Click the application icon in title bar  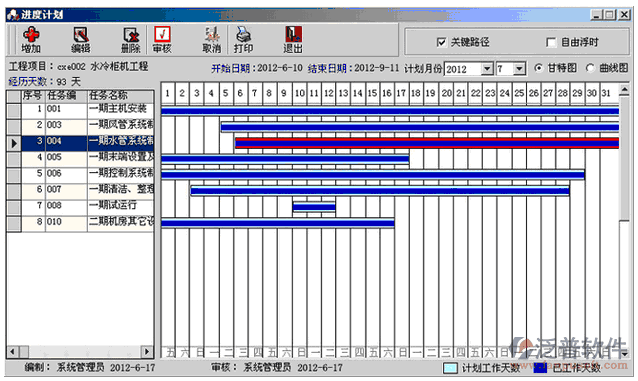click(13, 15)
